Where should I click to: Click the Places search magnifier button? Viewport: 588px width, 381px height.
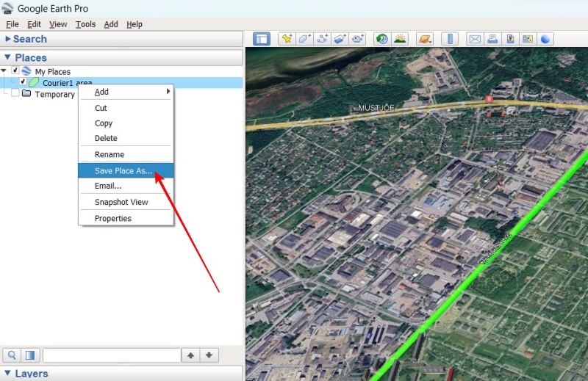12,355
